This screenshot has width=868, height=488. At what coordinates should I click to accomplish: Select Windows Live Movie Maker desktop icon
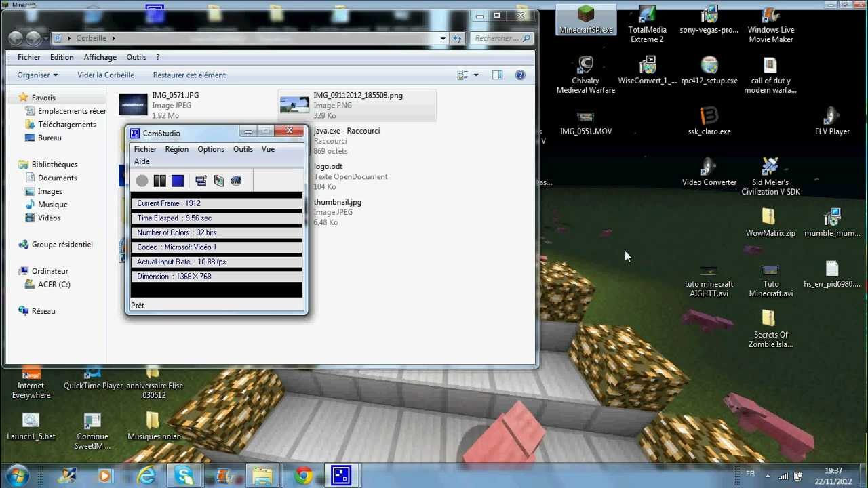pyautogui.click(x=771, y=24)
